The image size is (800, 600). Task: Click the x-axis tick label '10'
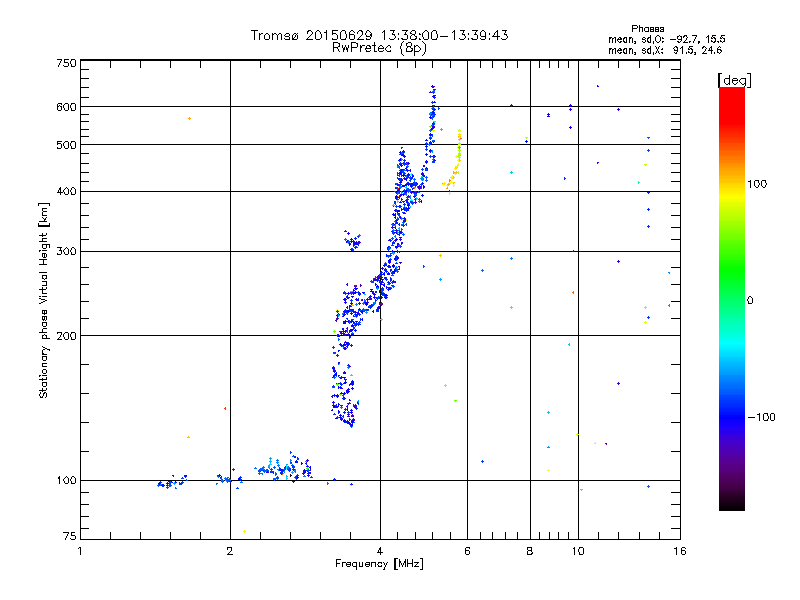578,551
